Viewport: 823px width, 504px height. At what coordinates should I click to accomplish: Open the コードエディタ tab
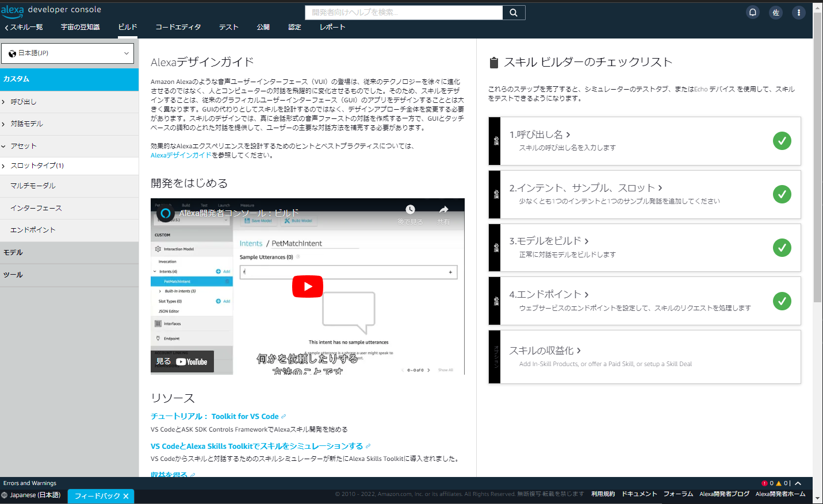click(x=178, y=26)
